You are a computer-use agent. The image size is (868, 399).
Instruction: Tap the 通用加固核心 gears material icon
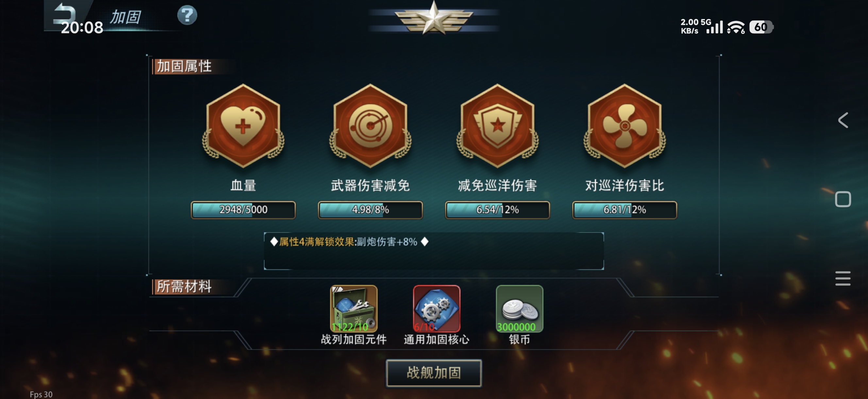click(x=436, y=309)
